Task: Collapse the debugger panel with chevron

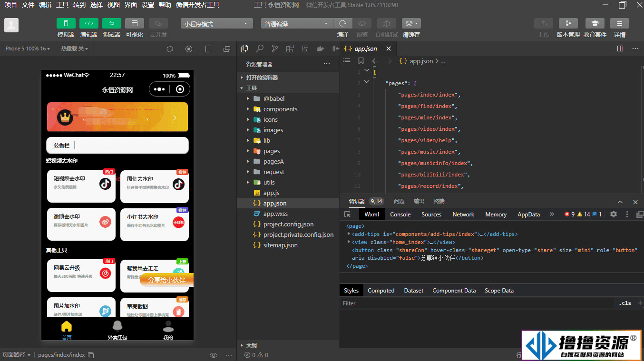Action: [620, 202]
